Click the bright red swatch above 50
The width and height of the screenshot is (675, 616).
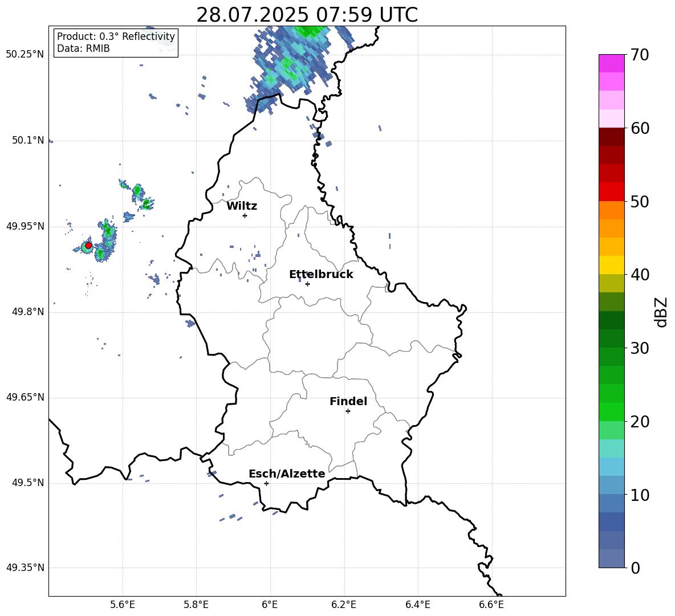[612, 192]
